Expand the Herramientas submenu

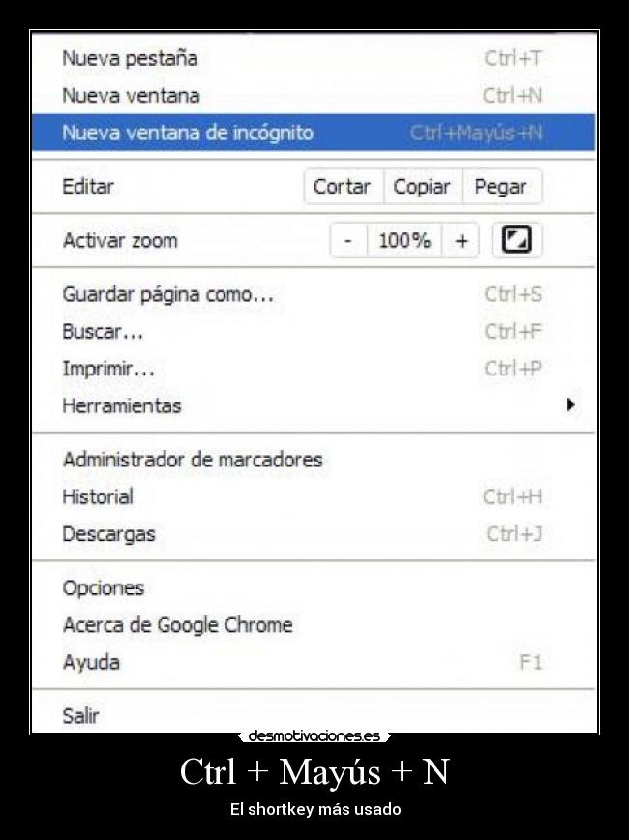tap(122, 406)
